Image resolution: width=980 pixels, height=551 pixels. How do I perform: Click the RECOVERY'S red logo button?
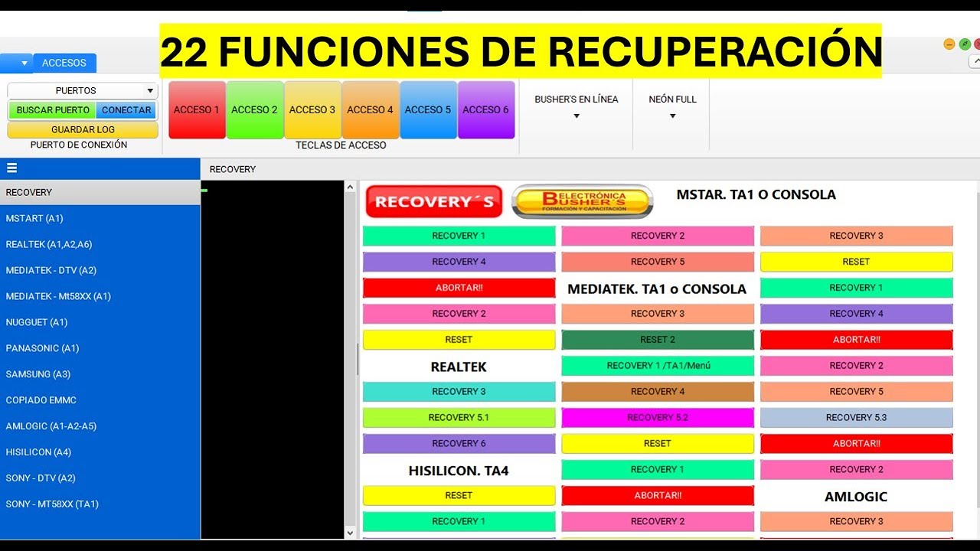(434, 202)
